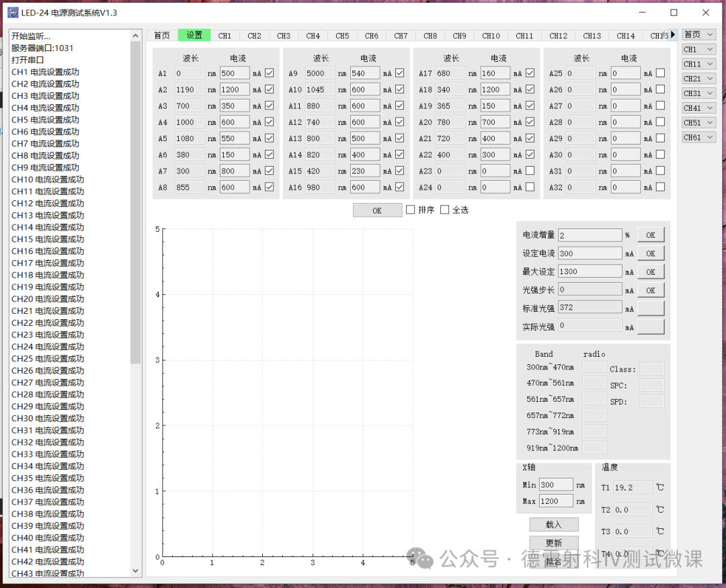Viewport: 726px width, 588px height.
Task: Expand the CH61 dropdown
Action: coord(698,137)
